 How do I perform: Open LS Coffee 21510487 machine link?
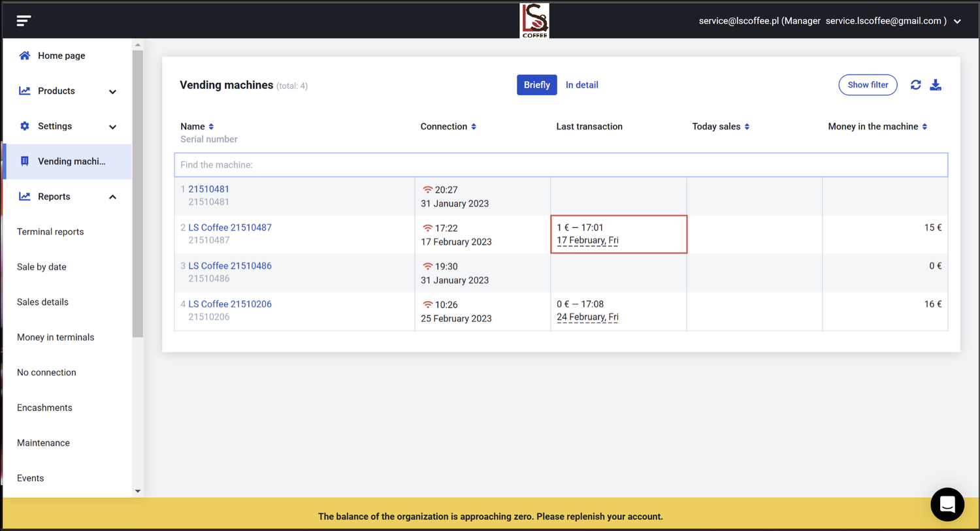pyautogui.click(x=230, y=227)
